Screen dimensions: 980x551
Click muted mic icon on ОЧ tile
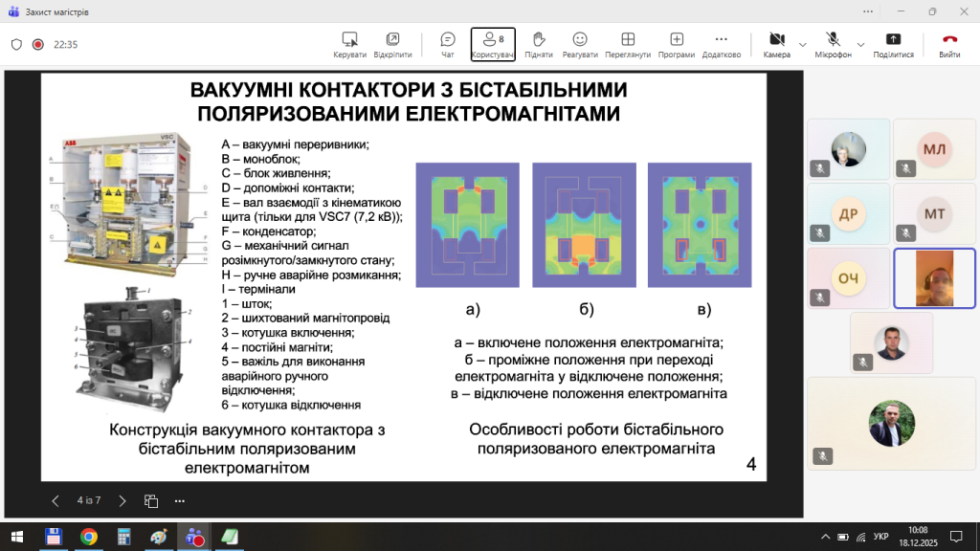(x=820, y=298)
